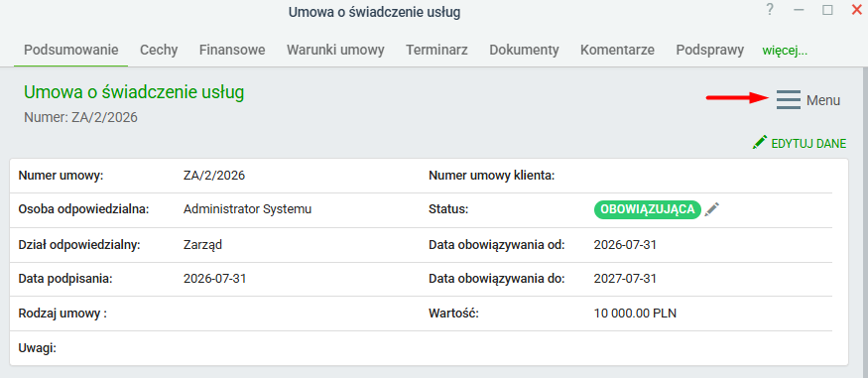Screen dimensions: 868x378
Task: Click the Rodzaj umowy label
Action: [x=62, y=314]
